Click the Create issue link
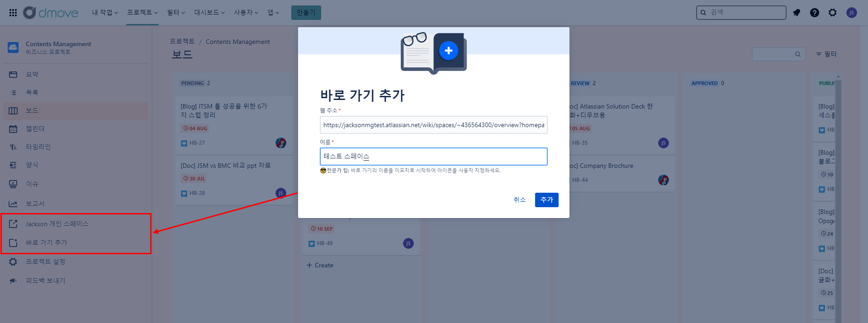The height and width of the screenshot is (323, 868). point(320,265)
